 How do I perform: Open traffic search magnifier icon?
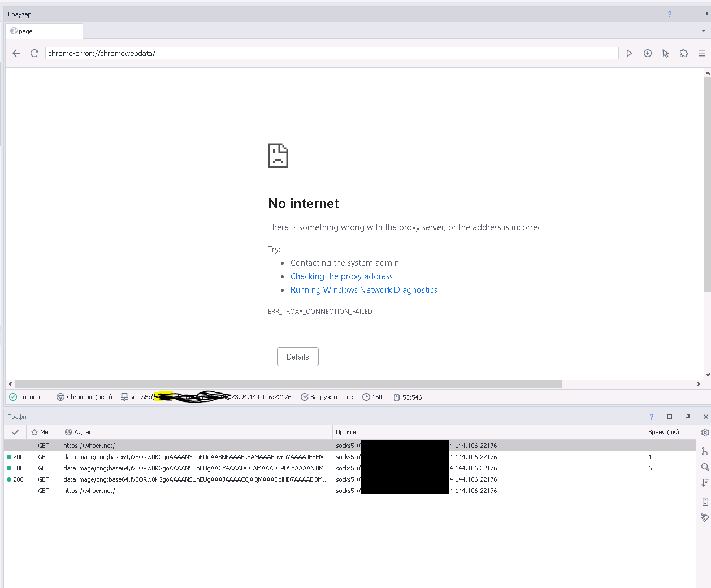pyautogui.click(x=705, y=467)
